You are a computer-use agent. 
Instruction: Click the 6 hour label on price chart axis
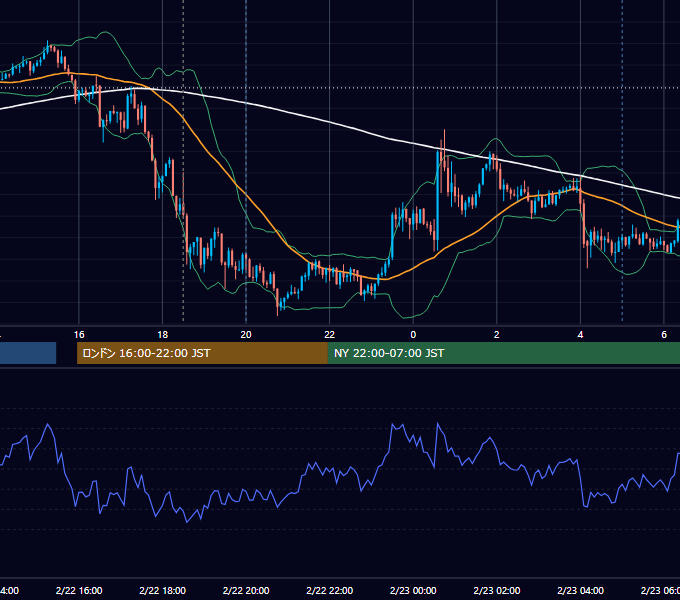pyautogui.click(x=664, y=335)
